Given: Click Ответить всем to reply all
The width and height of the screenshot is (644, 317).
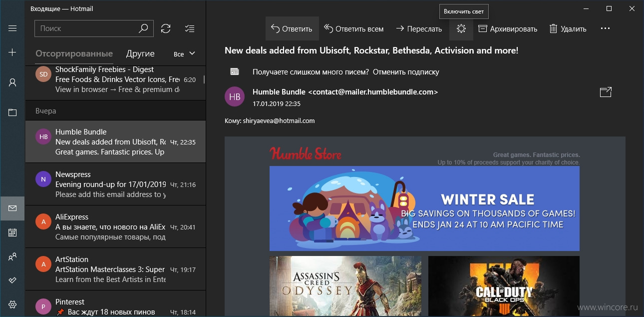Looking at the screenshot, I should (354, 28).
